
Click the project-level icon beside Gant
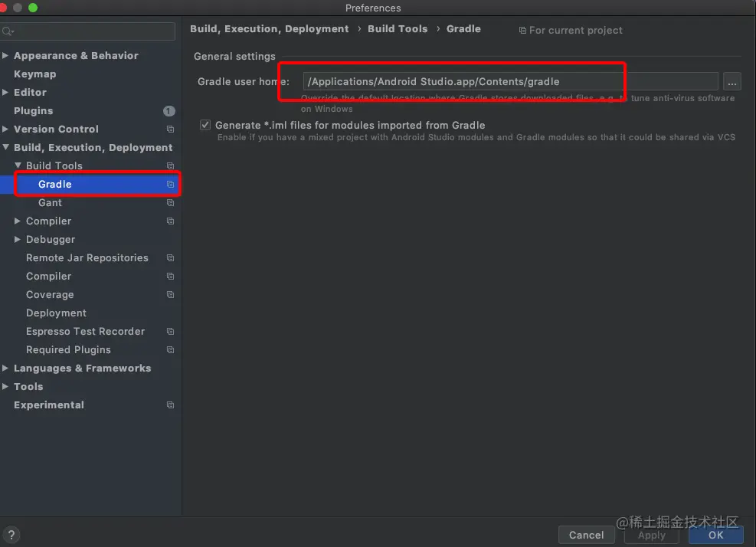(x=170, y=202)
